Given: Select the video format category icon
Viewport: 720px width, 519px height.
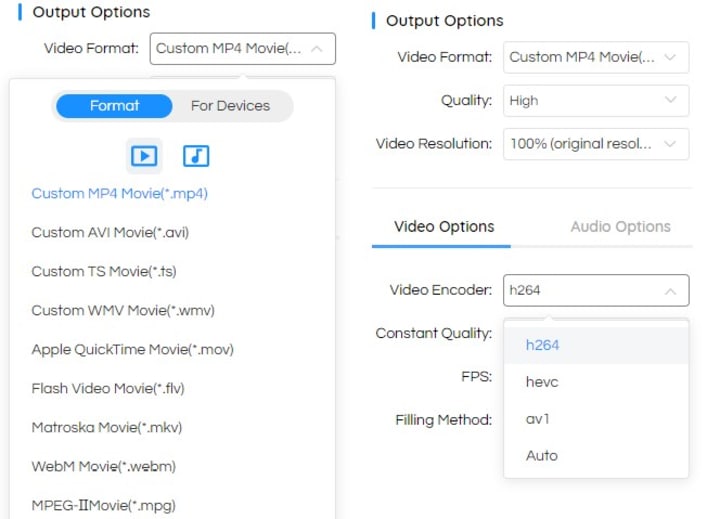Looking at the screenshot, I should tap(144, 156).
